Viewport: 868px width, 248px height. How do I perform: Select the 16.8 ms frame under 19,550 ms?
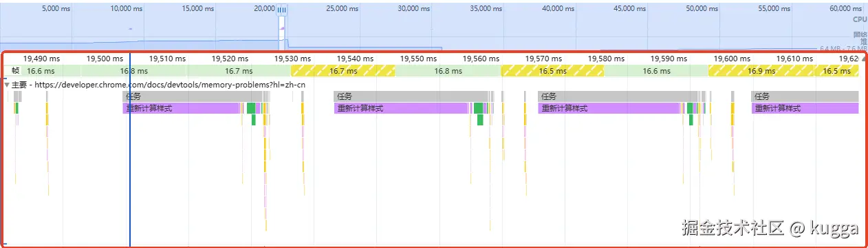pyautogui.click(x=448, y=71)
